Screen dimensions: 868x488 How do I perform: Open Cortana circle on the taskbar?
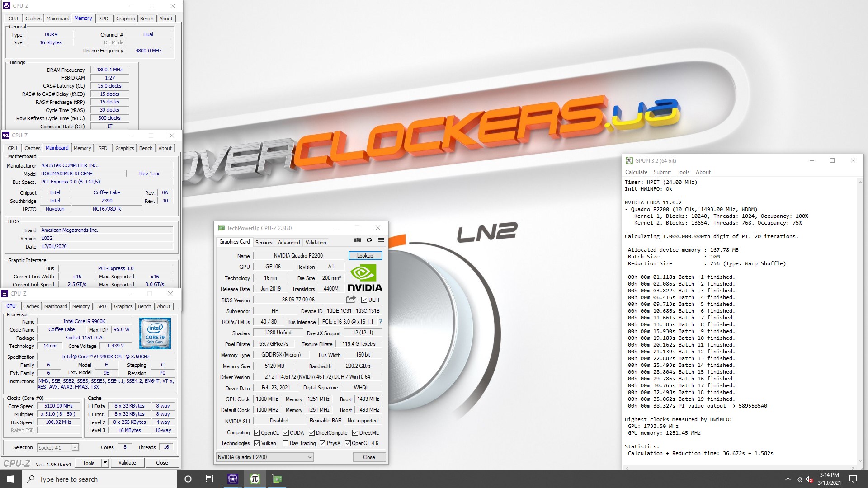click(x=188, y=479)
